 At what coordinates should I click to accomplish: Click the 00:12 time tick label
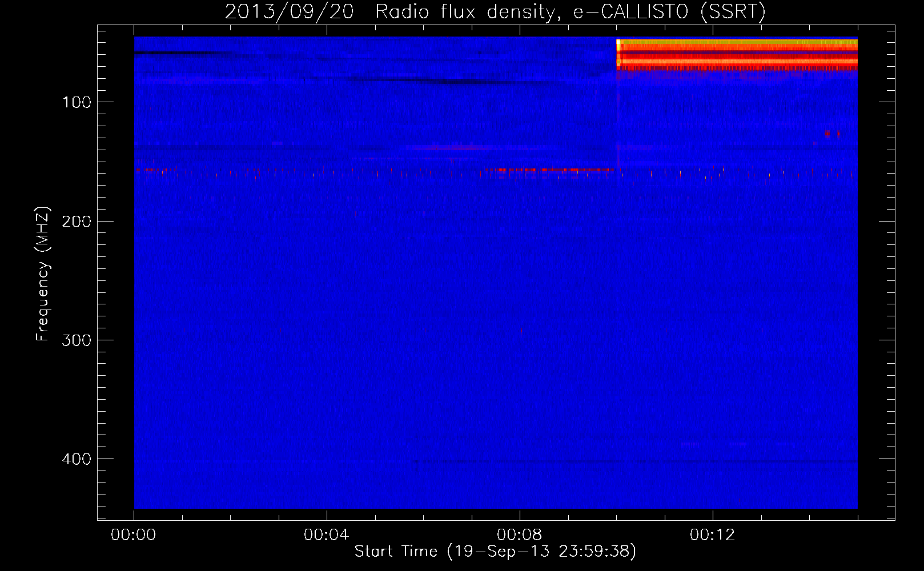[713, 534]
